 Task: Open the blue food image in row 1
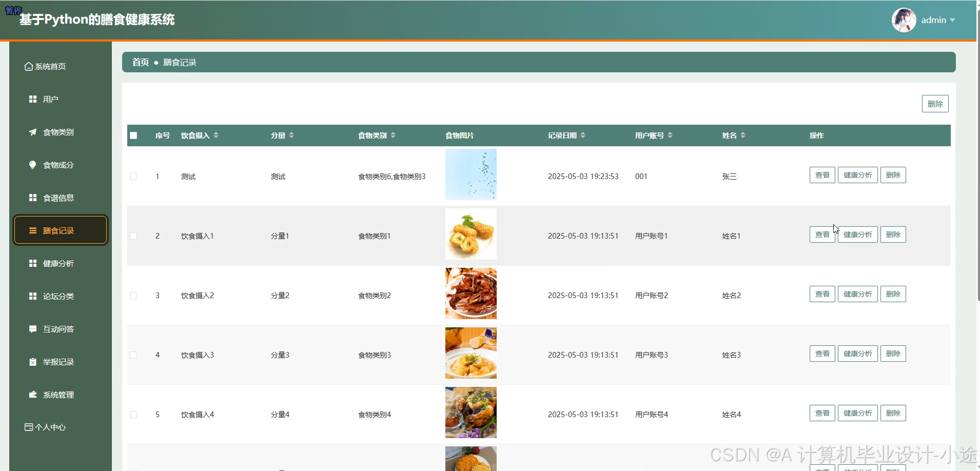coord(471,174)
